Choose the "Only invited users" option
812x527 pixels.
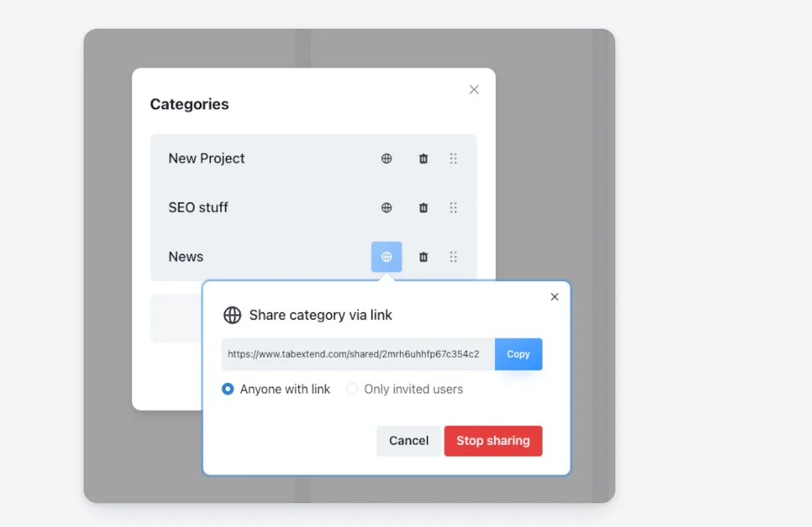[x=352, y=389]
